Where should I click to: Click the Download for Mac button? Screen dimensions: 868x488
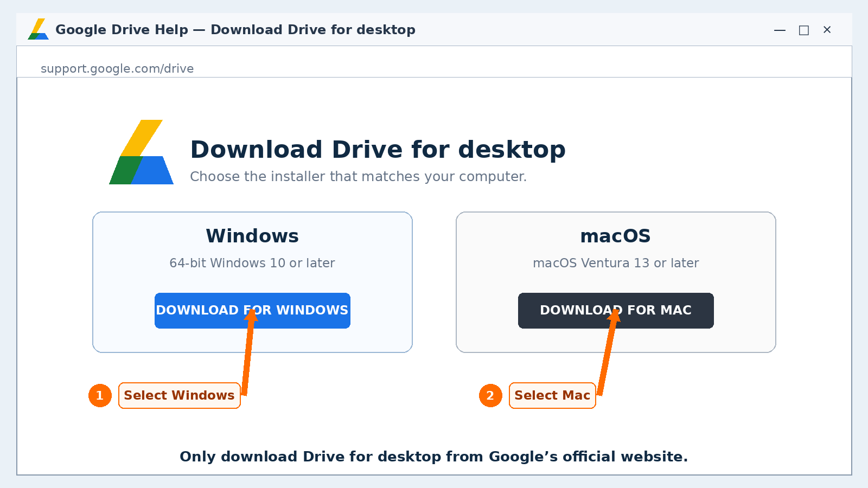point(616,311)
